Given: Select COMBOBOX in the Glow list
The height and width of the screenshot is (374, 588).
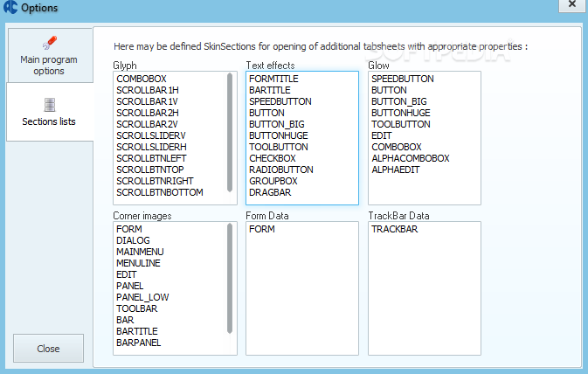Looking at the screenshot, I should tap(397, 147).
